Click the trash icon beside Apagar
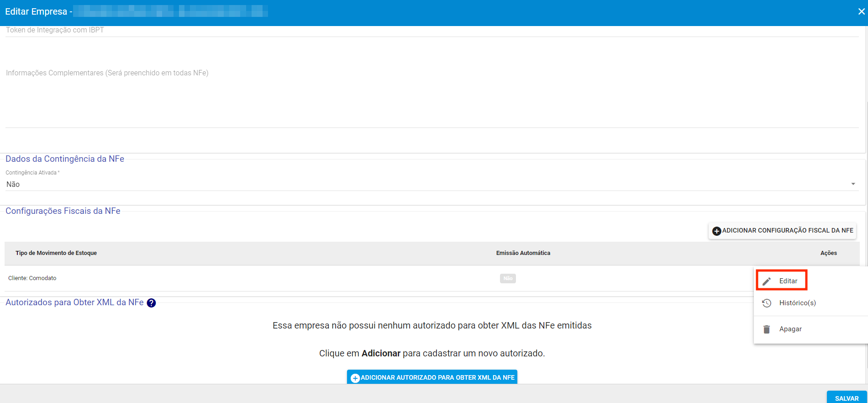The image size is (868, 403). coord(767,329)
